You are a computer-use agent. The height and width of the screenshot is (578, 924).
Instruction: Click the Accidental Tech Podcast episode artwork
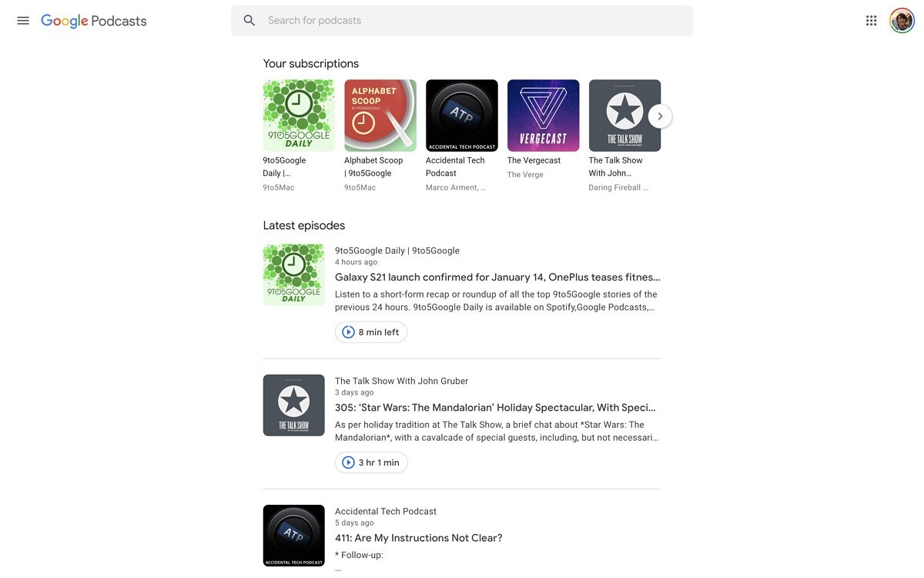tap(293, 536)
